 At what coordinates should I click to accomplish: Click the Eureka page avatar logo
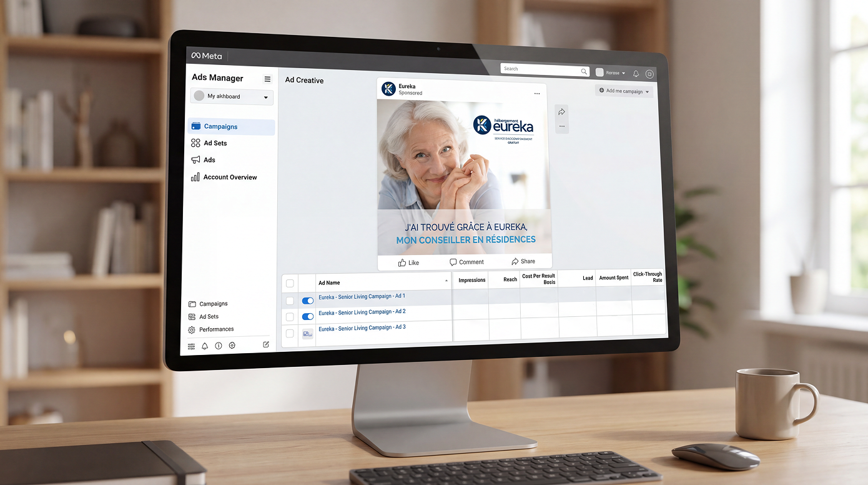click(388, 89)
